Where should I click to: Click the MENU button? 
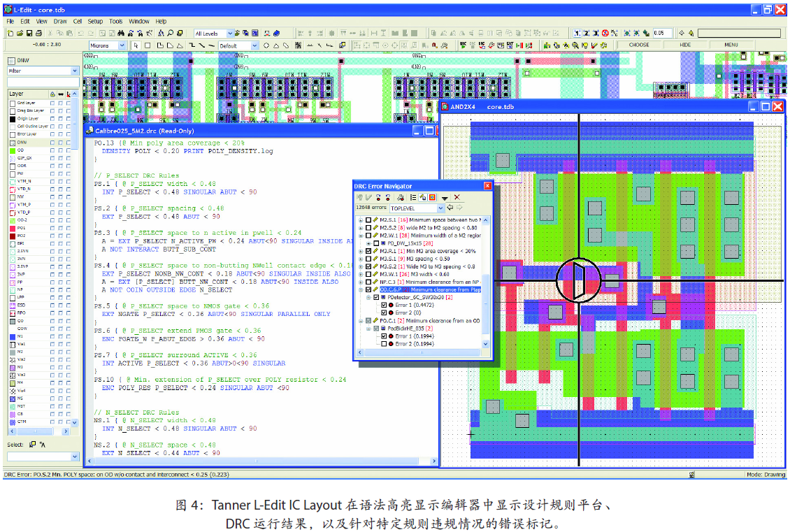[731, 45]
